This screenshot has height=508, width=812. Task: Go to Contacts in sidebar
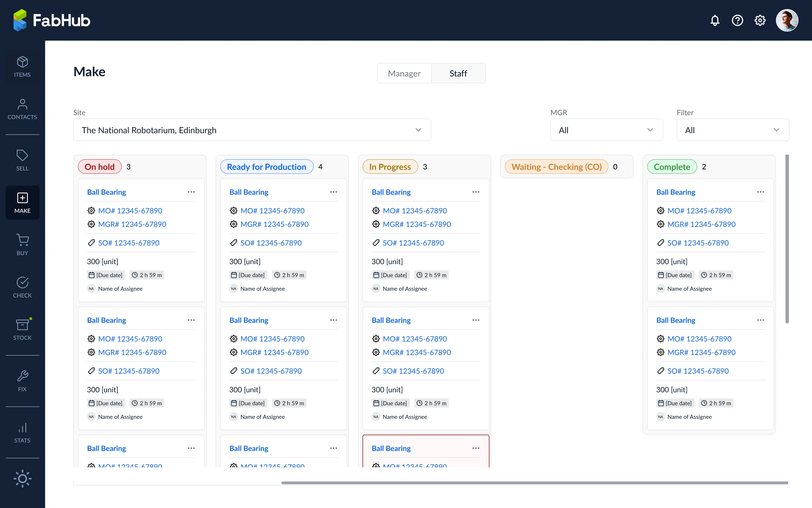click(x=23, y=109)
